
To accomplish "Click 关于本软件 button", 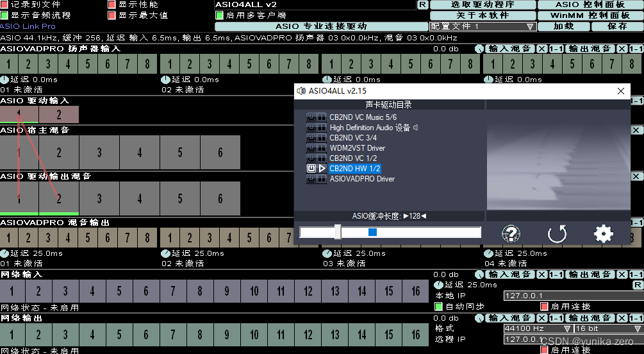I will tap(483, 15).
